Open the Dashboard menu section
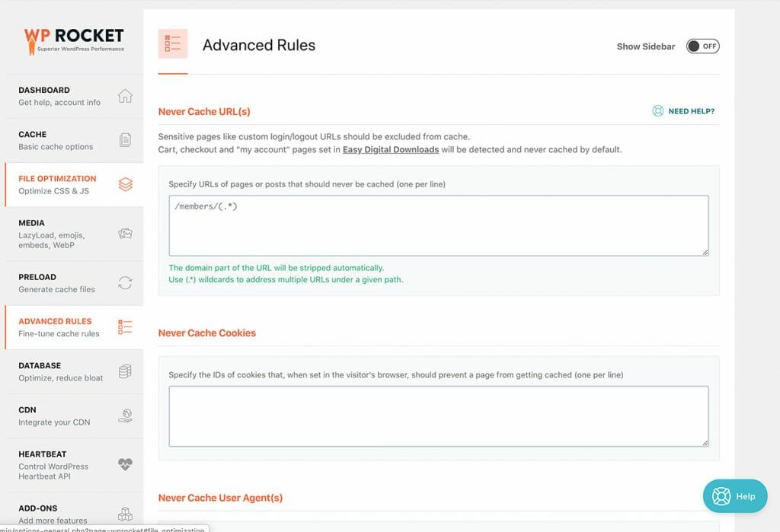 pyautogui.click(x=74, y=96)
